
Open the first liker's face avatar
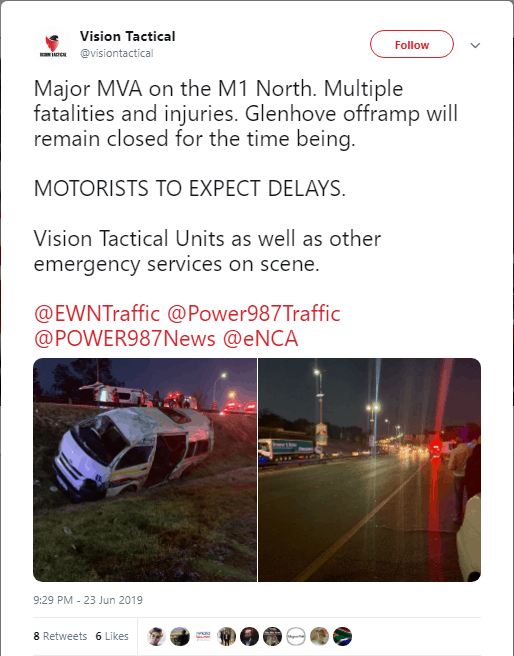(x=156, y=636)
